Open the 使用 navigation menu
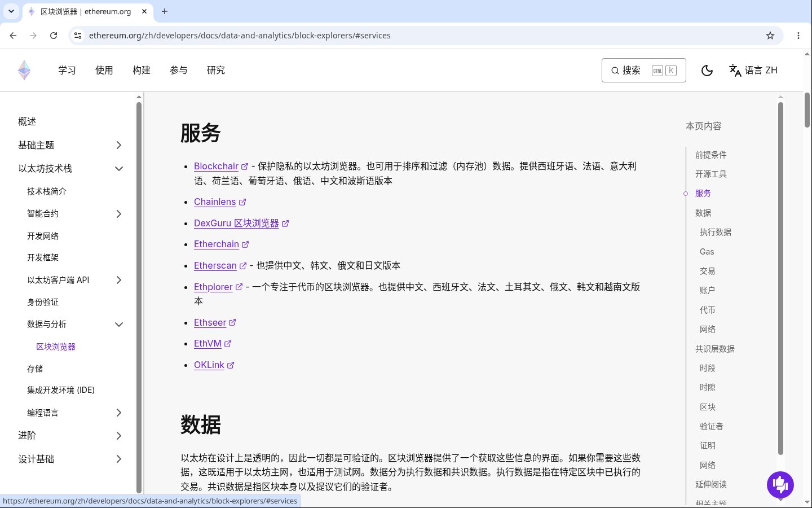 [x=104, y=71]
